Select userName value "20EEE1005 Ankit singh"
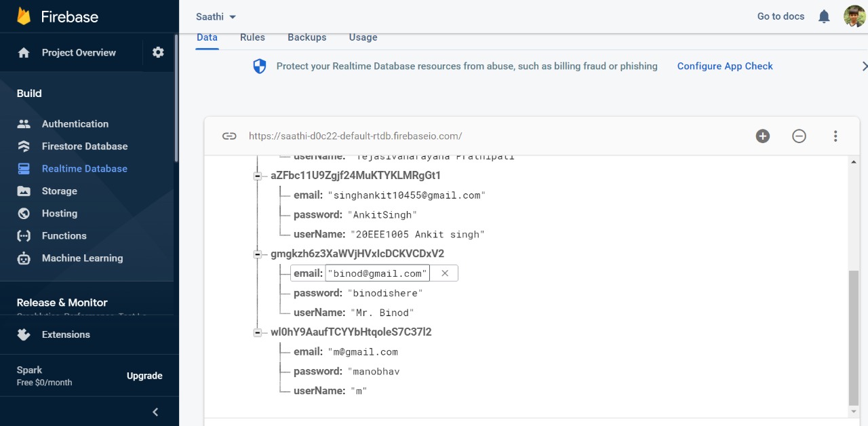The height and width of the screenshot is (426, 868). click(417, 235)
